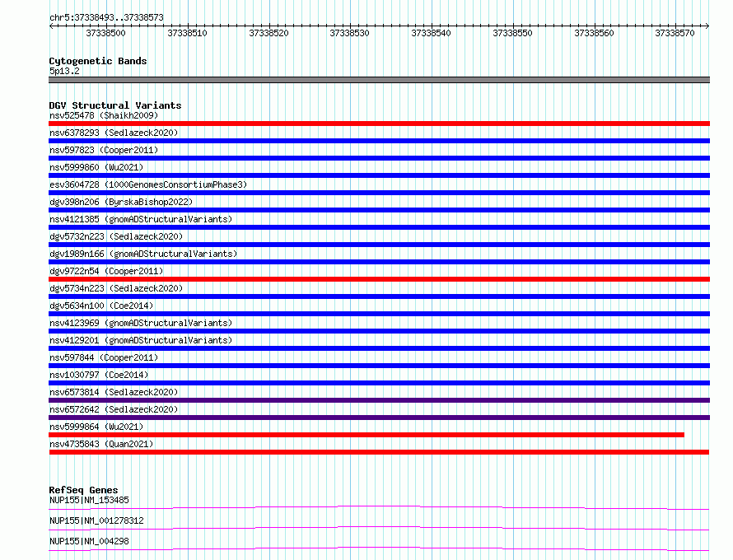733x560 pixels.
Task: Click the gray 5p13.2 cytogenetic band bar
Action: coord(379,80)
